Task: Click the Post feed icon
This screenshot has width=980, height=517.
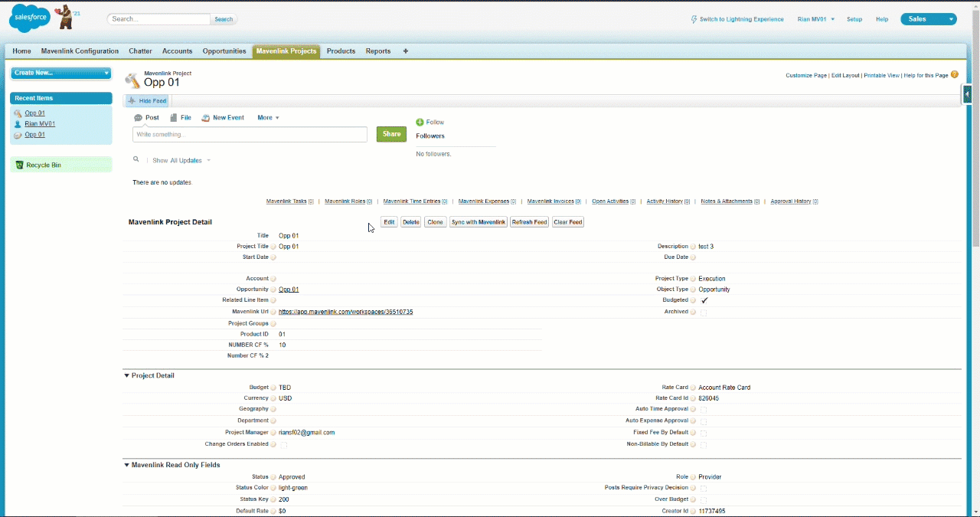Action: pyautogui.click(x=138, y=117)
